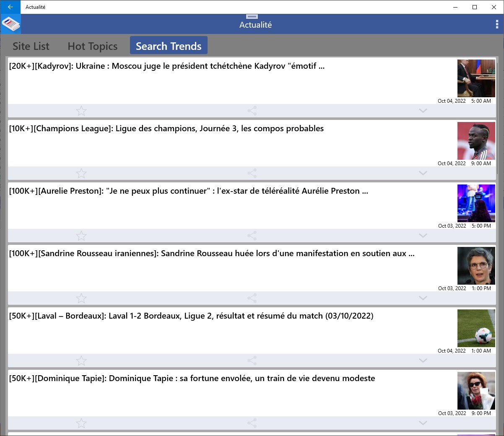Open the Aurélie Preston headline
Image resolution: width=504 pixels, height=436 pixels.
pos(189,191)
